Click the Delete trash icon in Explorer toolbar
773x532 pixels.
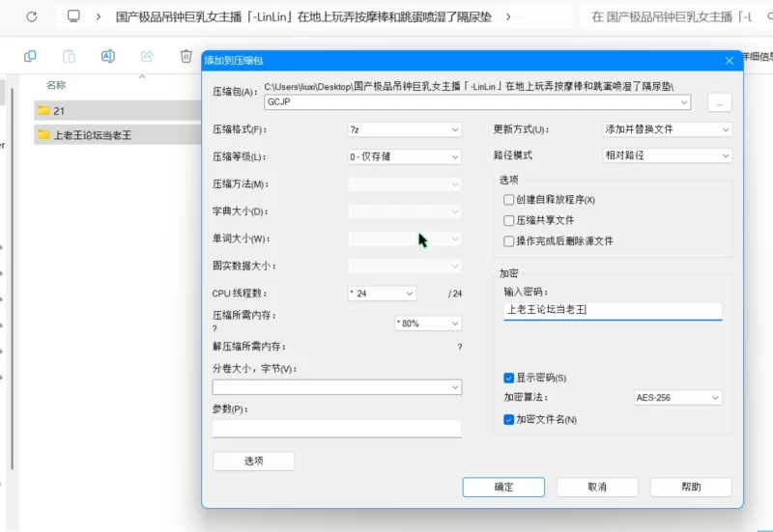pos(186,56)
